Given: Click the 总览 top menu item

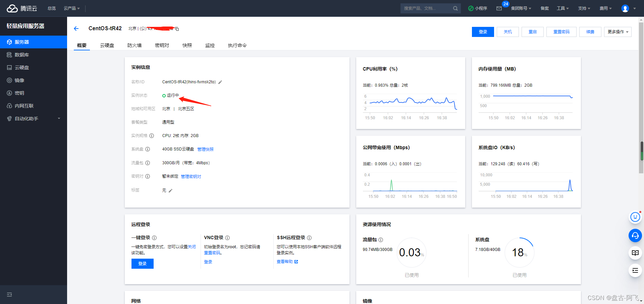Looking at the screenshot, I should coord(52,8).
